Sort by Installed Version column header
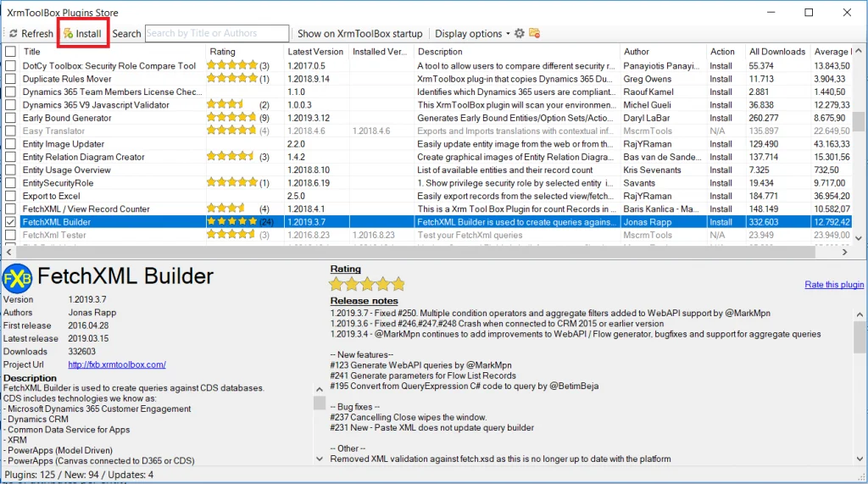This screenshot has height=484, width=868. (381, 52)
